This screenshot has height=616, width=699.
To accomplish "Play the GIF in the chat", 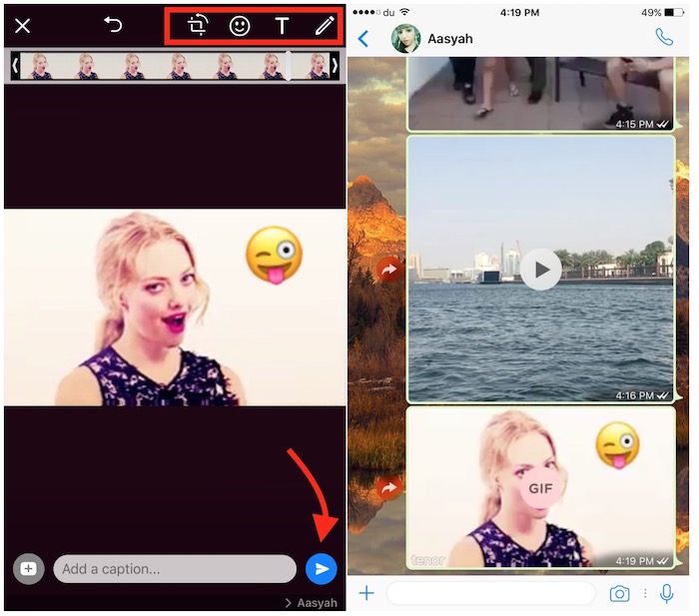I will coord(541,488).
